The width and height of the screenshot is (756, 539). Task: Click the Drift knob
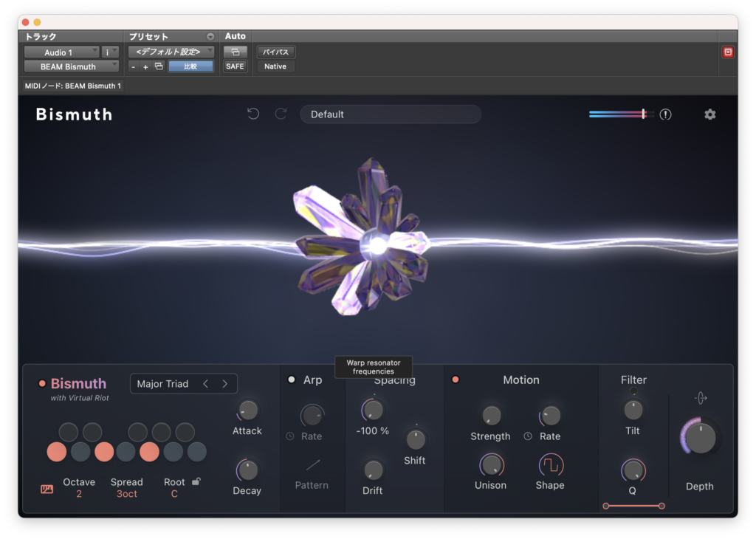click(373, 470)
